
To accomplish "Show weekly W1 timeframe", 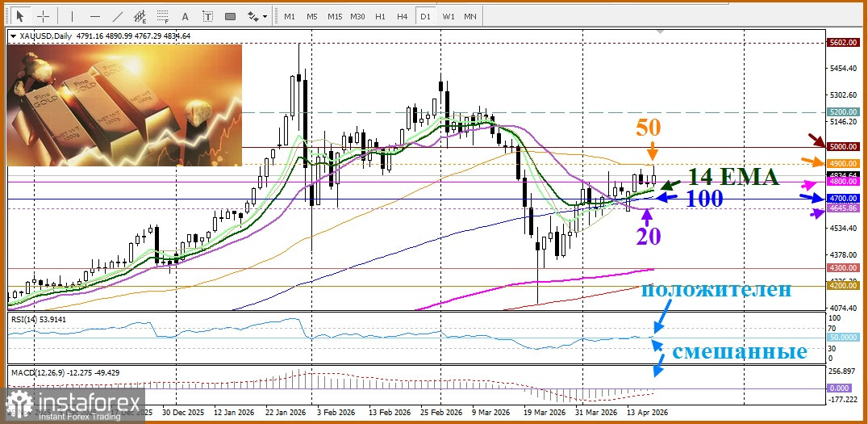I will (x=448, y=17).
